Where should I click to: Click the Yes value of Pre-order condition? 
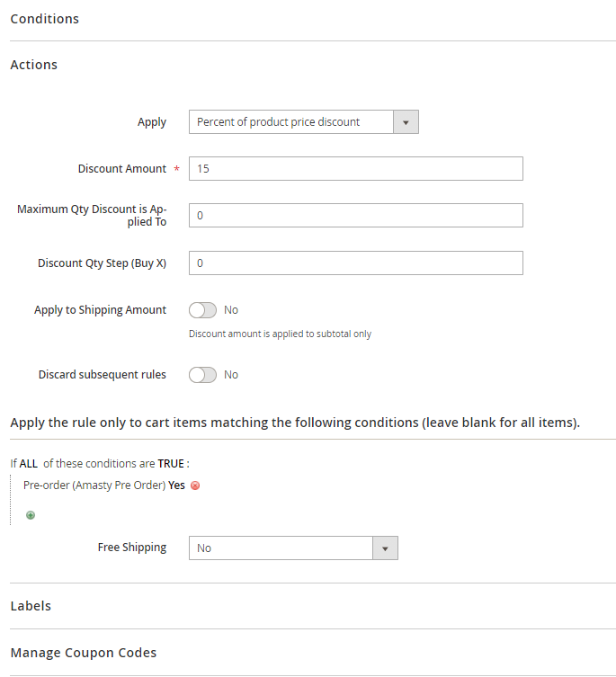[x=177, y=485]
